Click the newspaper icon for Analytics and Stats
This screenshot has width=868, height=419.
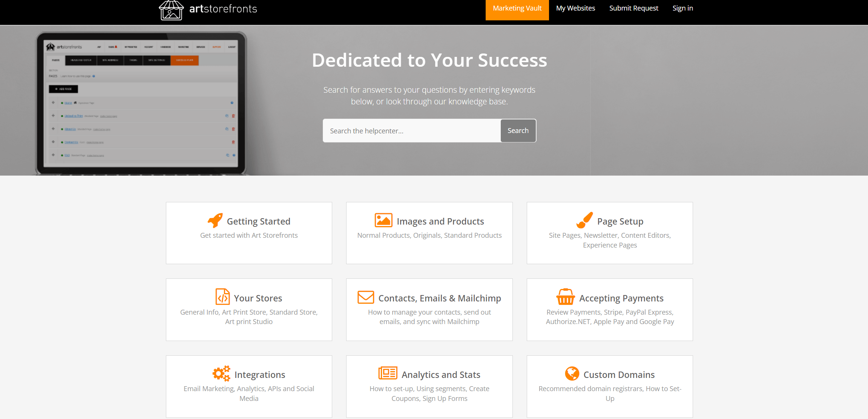click(388, 373)
